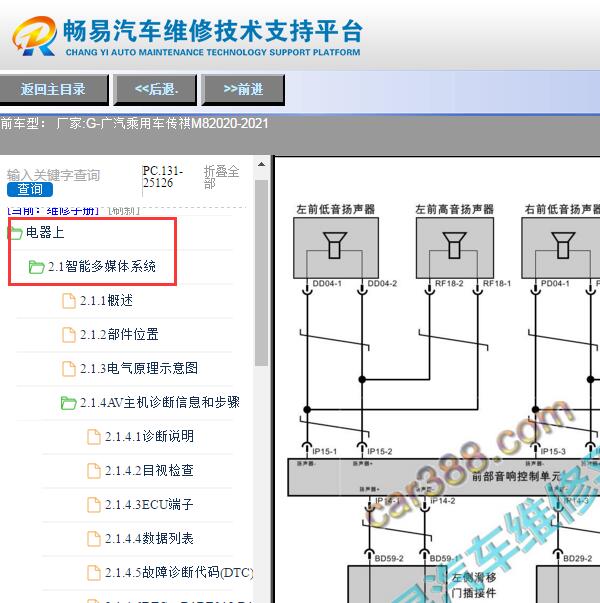
Task: Open 2.1.4.5故障诊断代码(DTC) page
Action: click(x=179, y=572)
